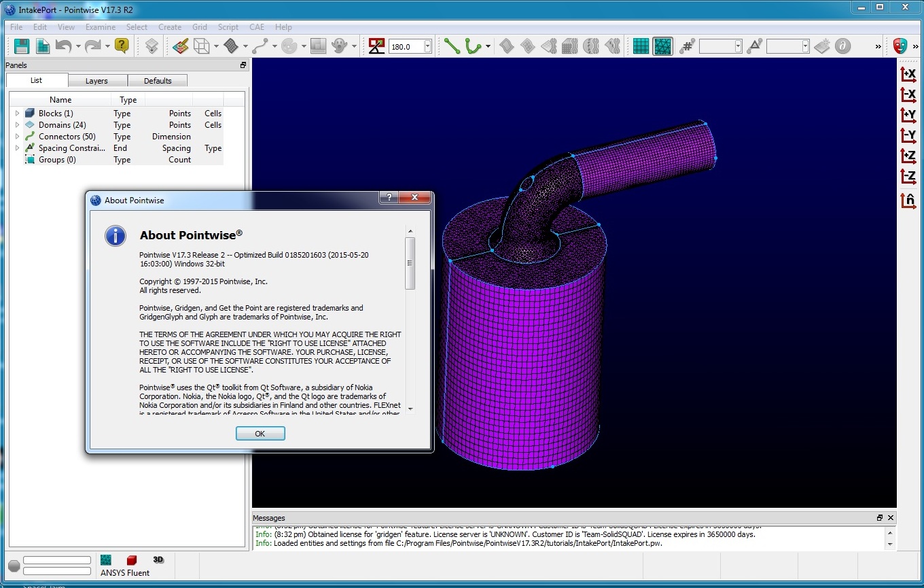Open the Redo history dropdown arrow
Screen dimensions: 924x588
click(x=107, y=46)
